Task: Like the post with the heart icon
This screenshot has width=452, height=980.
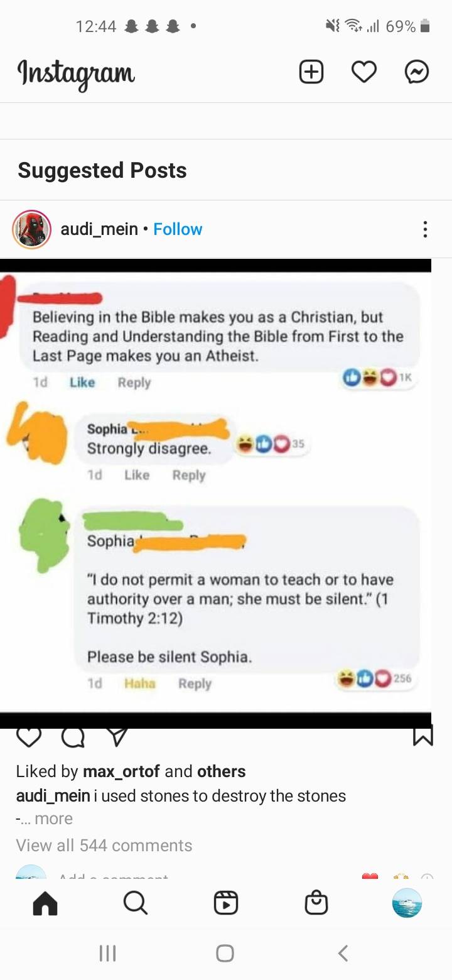Action: [x=29, y=736]
